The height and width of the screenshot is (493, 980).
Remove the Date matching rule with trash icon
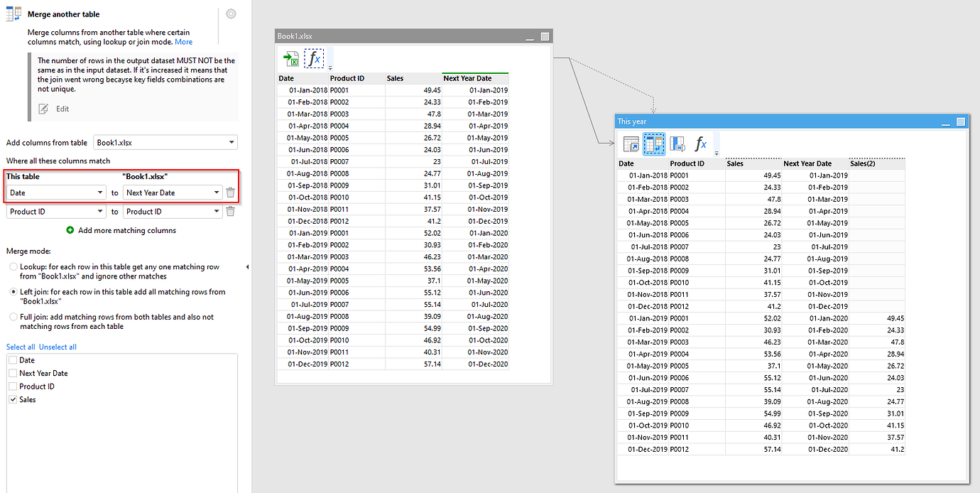pos(230,191)
